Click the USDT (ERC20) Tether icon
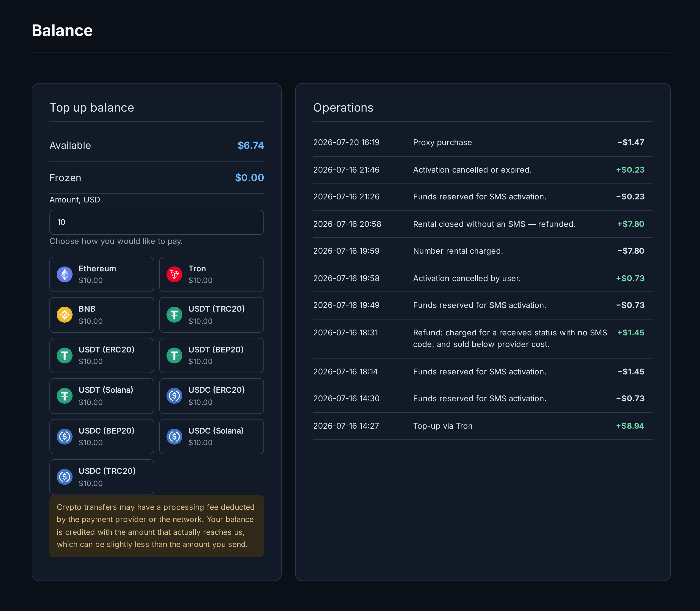 [x=64, y=356]
